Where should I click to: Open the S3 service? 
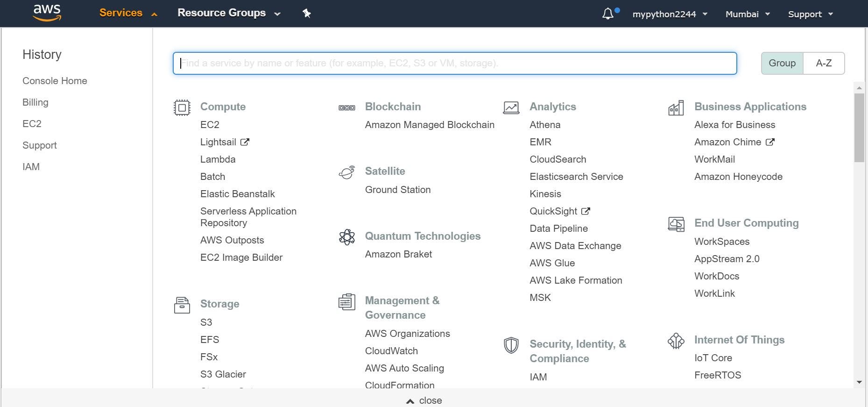click(x=206, y=322)
